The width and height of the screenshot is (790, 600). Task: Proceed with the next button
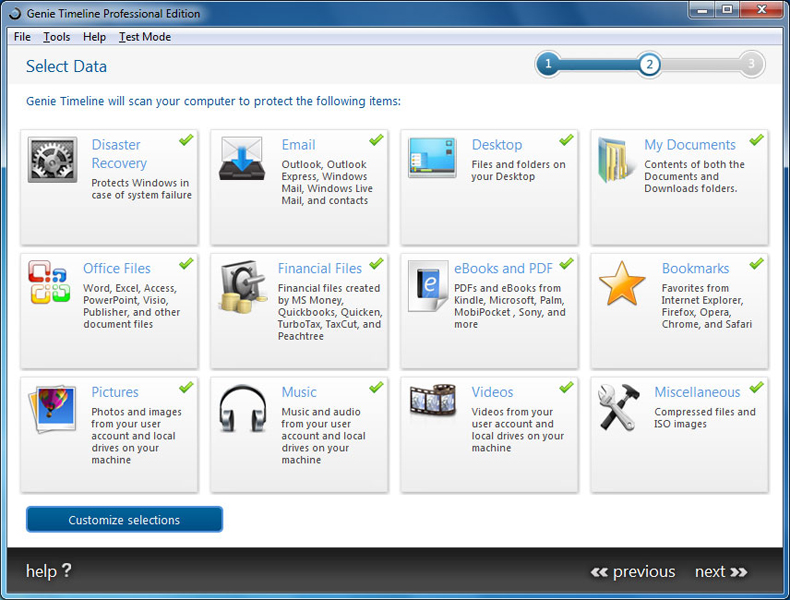click(x=721, y=571)
